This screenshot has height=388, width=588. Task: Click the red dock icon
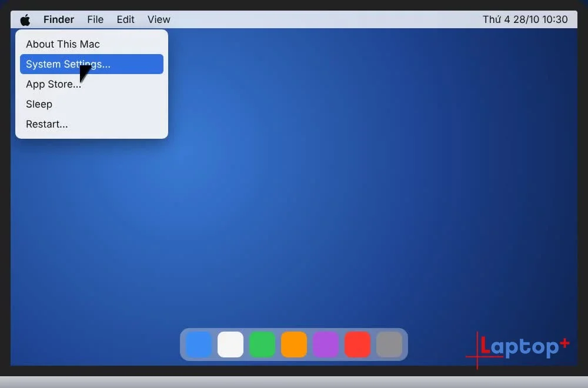[358, 344]
